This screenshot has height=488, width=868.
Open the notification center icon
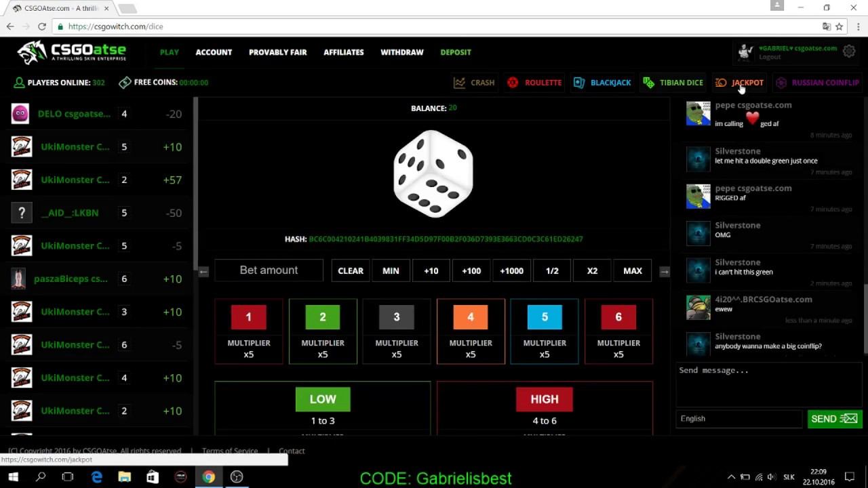tap(850, 477)
